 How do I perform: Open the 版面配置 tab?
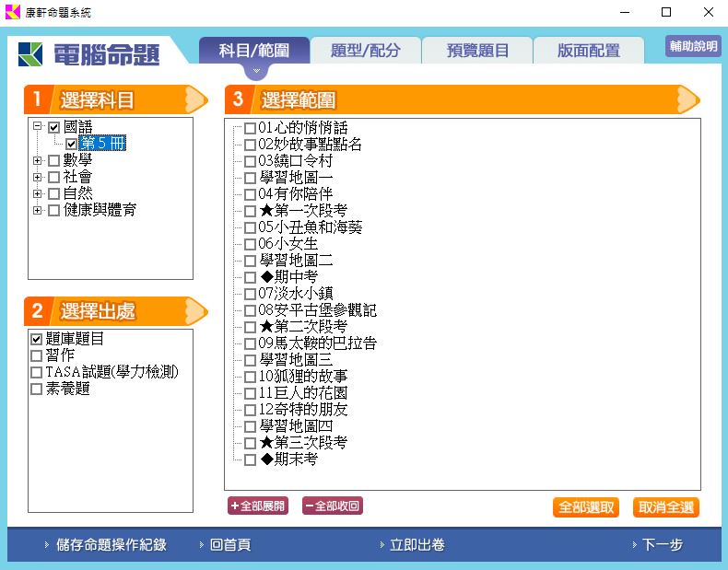click(589, 50)
